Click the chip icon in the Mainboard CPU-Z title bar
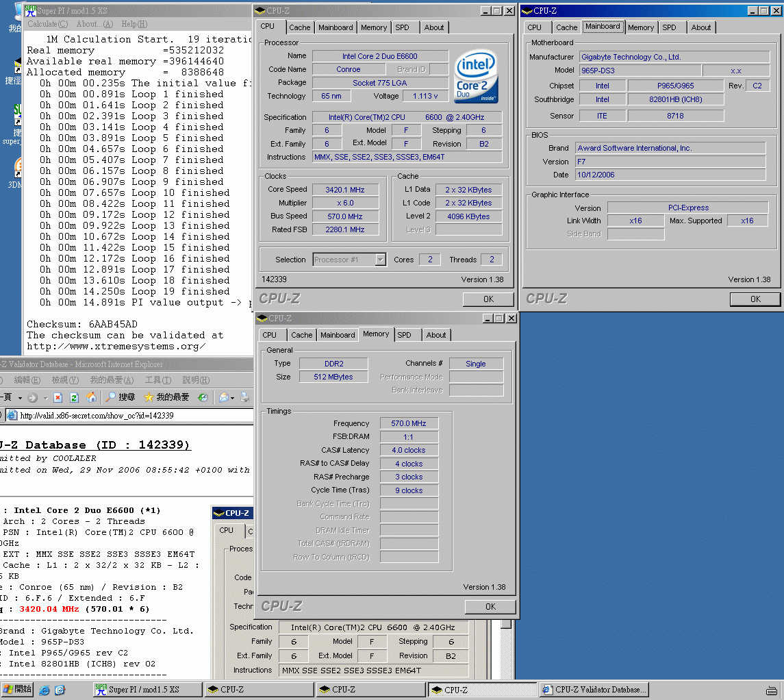The height and width of the screenshot is (700, 784). pyautogui.click(x=527, y=10)
